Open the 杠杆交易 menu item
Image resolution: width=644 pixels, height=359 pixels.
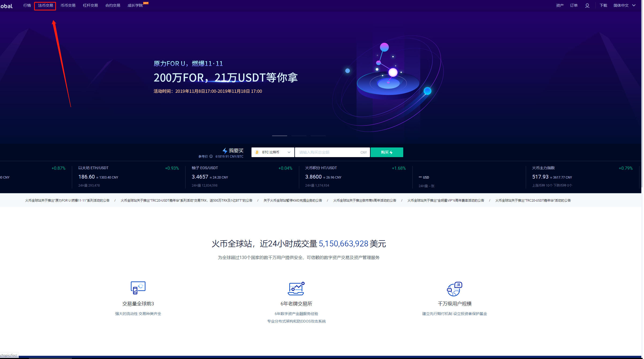(90, 5)
